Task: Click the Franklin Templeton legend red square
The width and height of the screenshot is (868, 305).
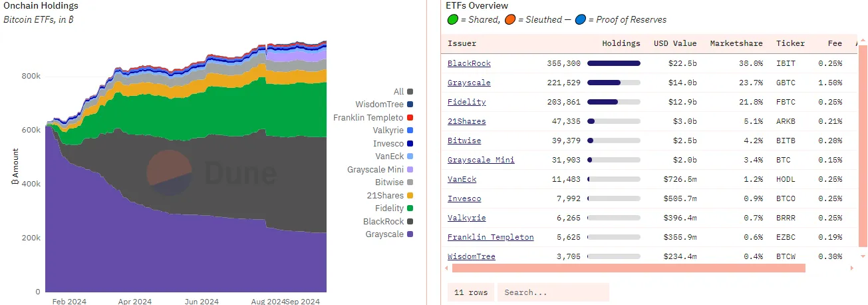Action: (410, 118)
